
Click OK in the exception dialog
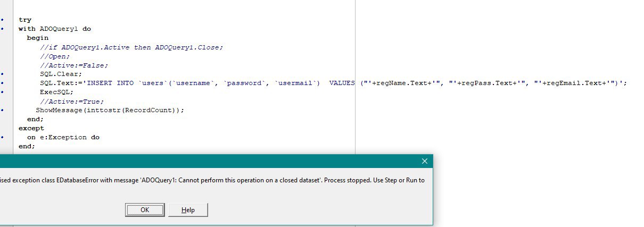coord(144,210)
